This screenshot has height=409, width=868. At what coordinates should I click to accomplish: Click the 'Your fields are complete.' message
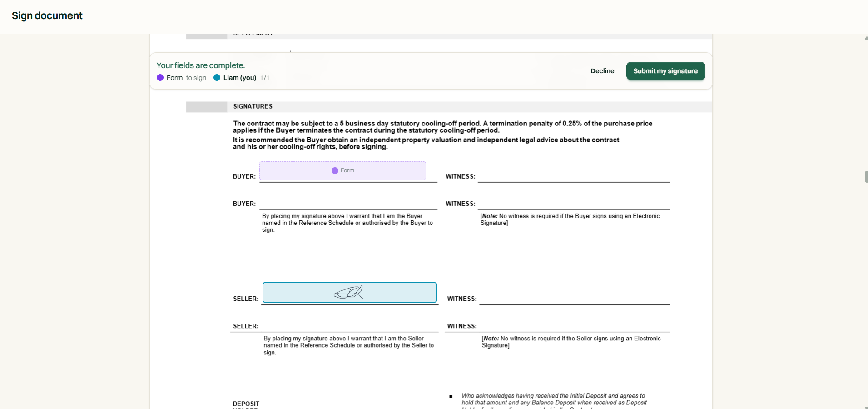coord(201,65)
